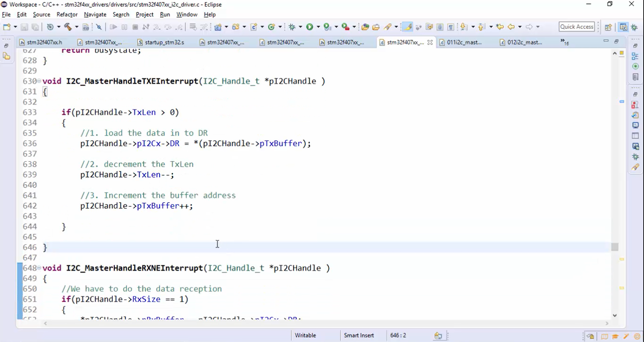The height and width of the screenshot is (342, 644).
Task: Click the Next Annotation arrow icon
Action: pyautogui.click(x=464, y=27)
